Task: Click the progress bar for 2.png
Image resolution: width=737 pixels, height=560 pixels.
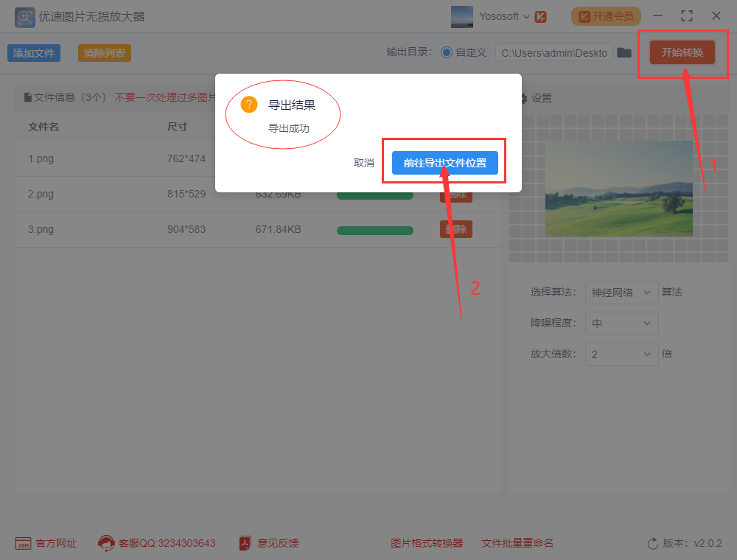Action: [x=374, y=194]
